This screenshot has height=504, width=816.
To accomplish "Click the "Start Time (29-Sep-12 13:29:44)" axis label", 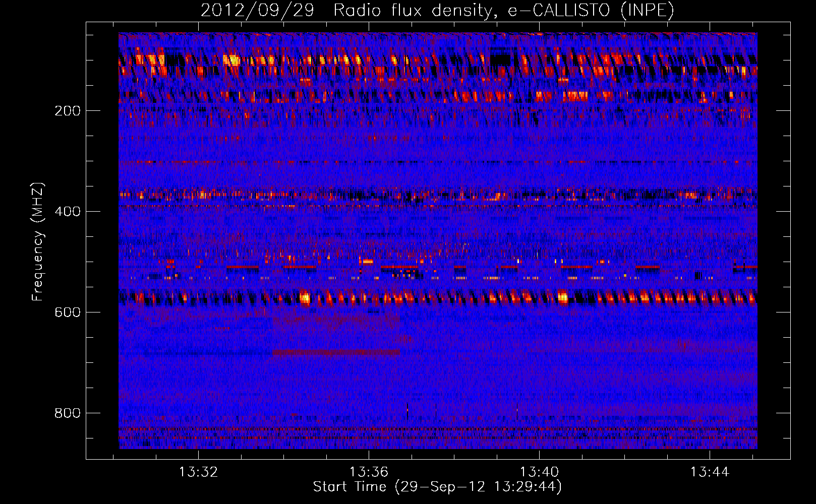I will pos(437,487).
